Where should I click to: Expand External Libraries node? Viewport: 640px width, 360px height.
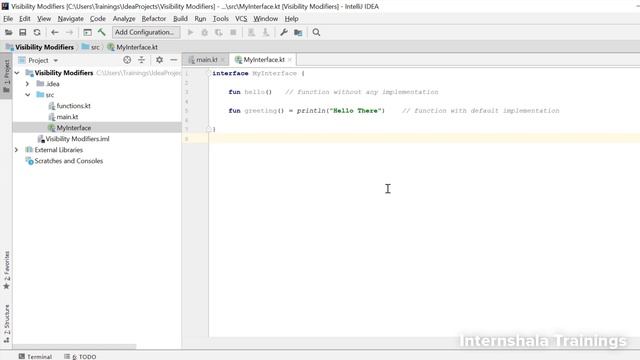16,150
